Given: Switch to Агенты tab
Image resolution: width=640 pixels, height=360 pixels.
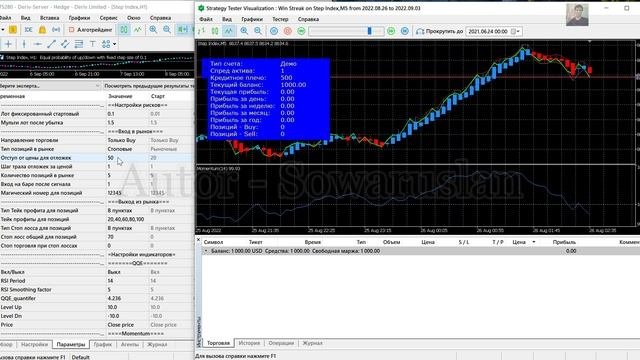Looking at the screenshot, I should 130,344.
